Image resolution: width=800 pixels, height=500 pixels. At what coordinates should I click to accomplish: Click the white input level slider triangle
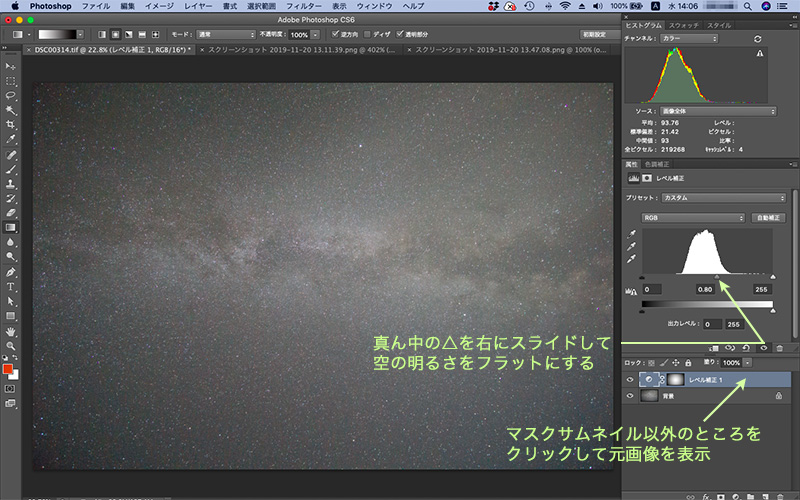pyautogui.click(x=772, y=277)
